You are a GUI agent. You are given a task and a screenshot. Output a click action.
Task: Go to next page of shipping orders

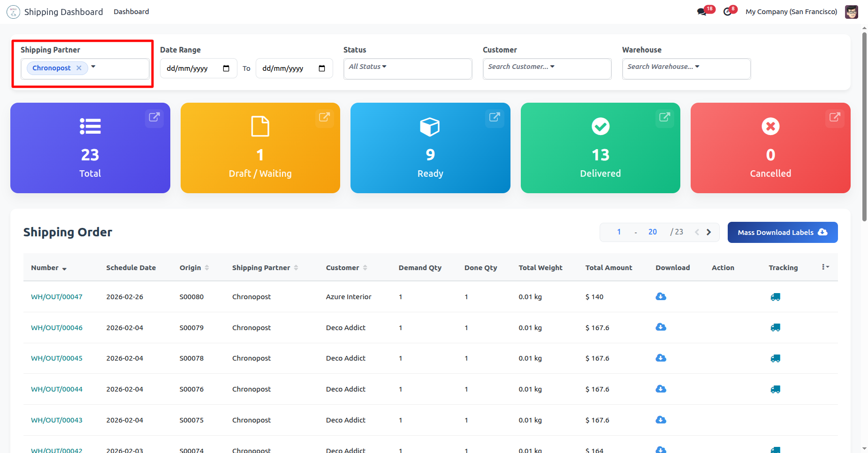(x=709, y=232)
